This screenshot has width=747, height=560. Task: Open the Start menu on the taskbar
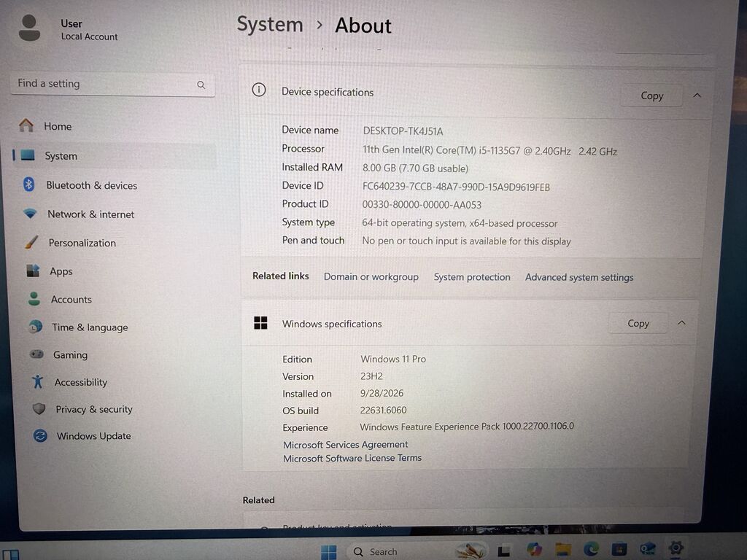(329, 553)
